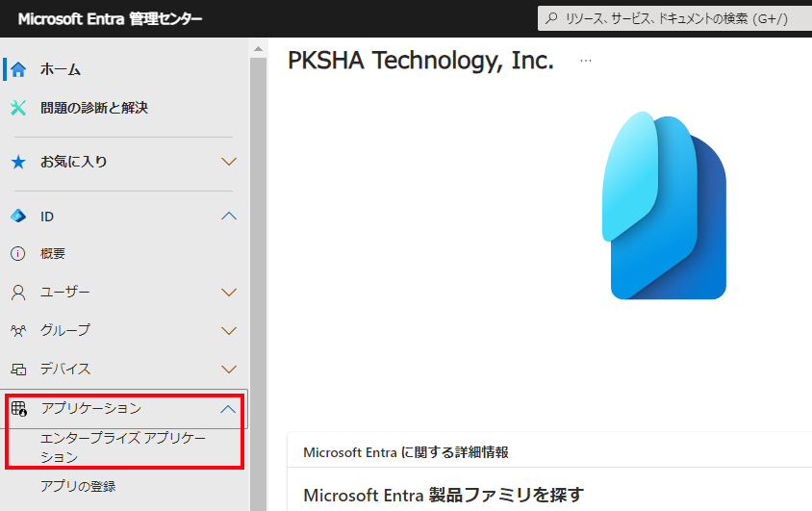Viewport: 812px width, 511px height.
Task: Open エンタープライズ アプリケーション menu item
Action: (x=123, y=447)
